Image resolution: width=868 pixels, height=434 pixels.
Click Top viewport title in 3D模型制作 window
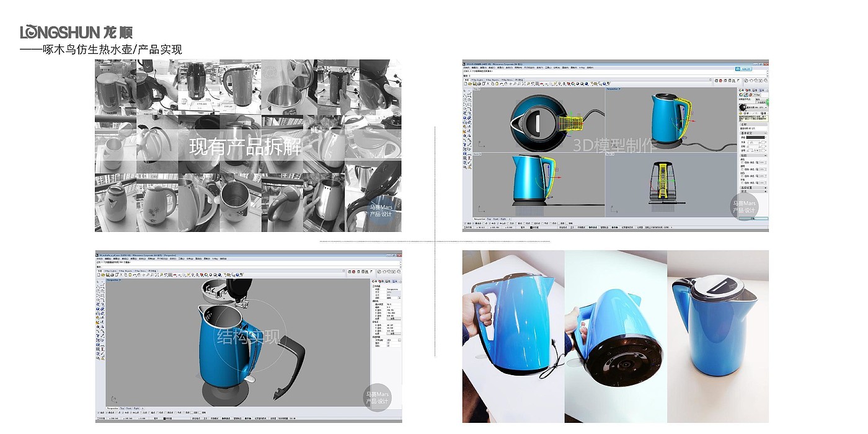tap(476, 89)
